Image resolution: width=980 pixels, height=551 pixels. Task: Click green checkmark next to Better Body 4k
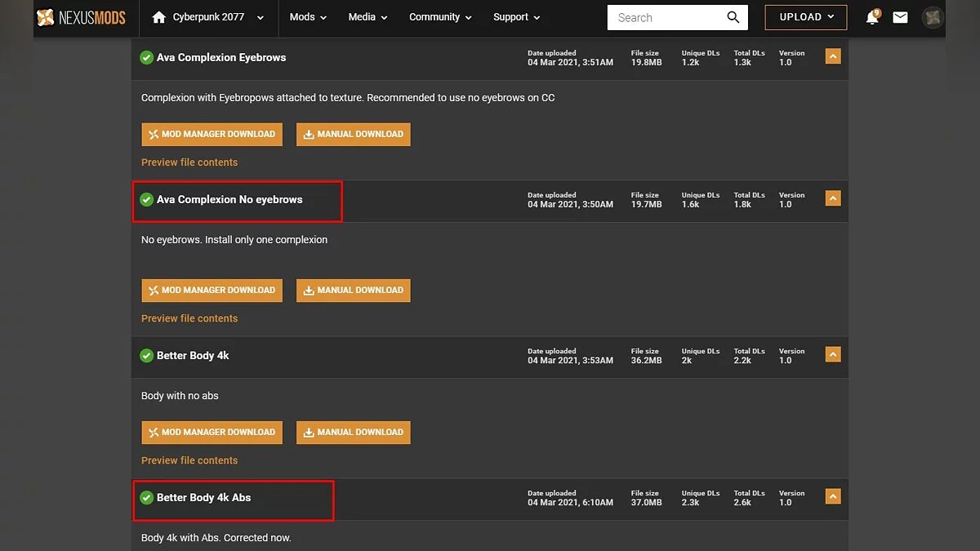point(147,356)
